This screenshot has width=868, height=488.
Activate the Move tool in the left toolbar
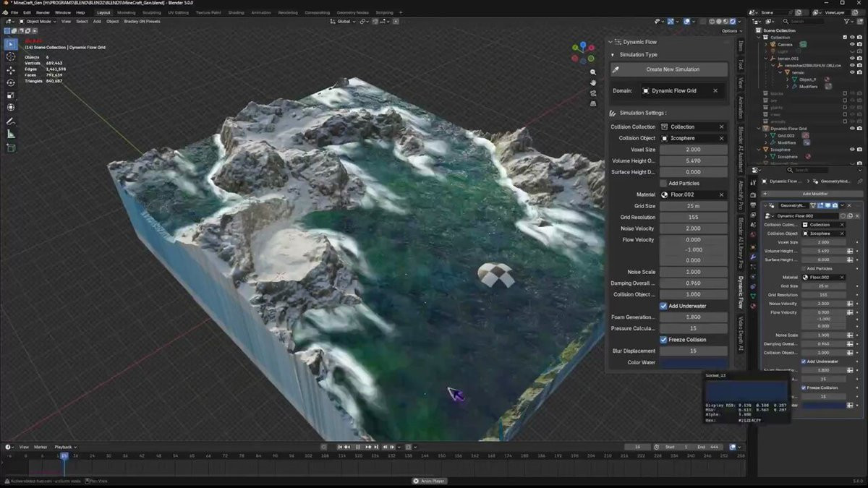pos(11,70)
